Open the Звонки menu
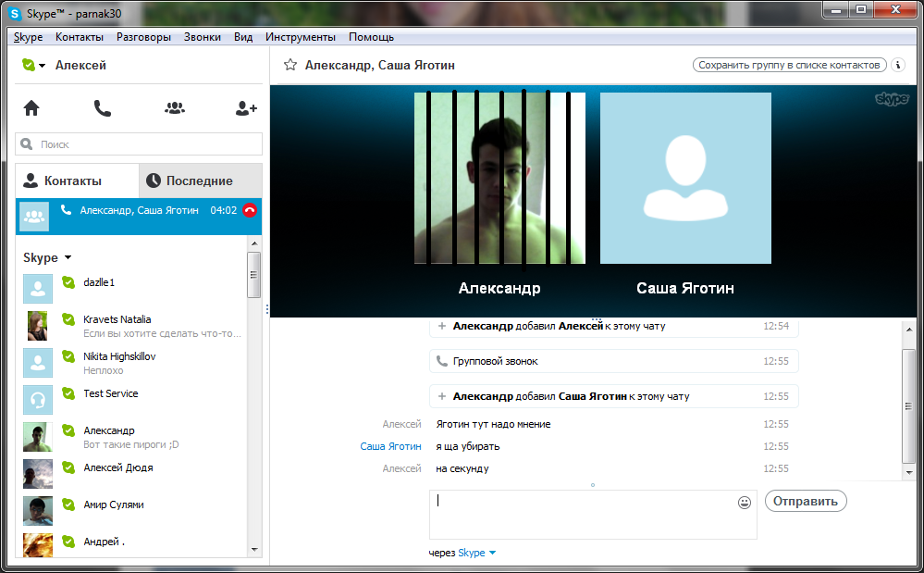Screen dimensions: 924x573 click(x=203, y=36)
